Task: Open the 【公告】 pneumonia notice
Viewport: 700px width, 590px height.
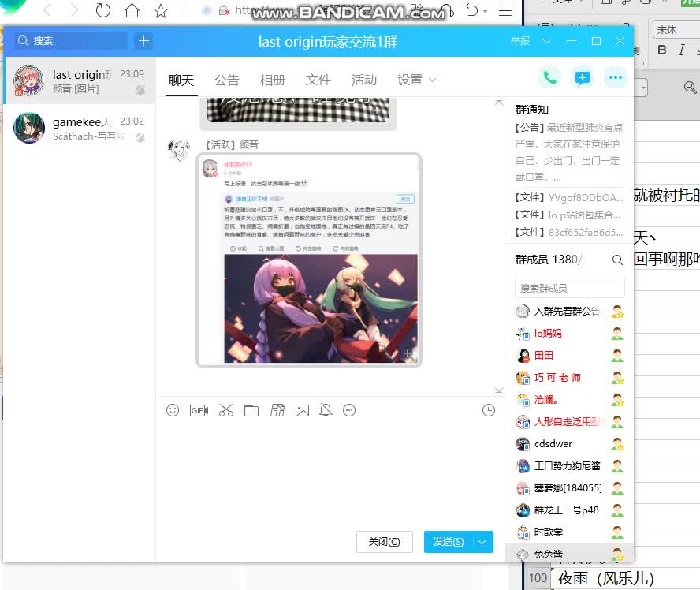Action: pyautogui.click(x=569, y=152)
